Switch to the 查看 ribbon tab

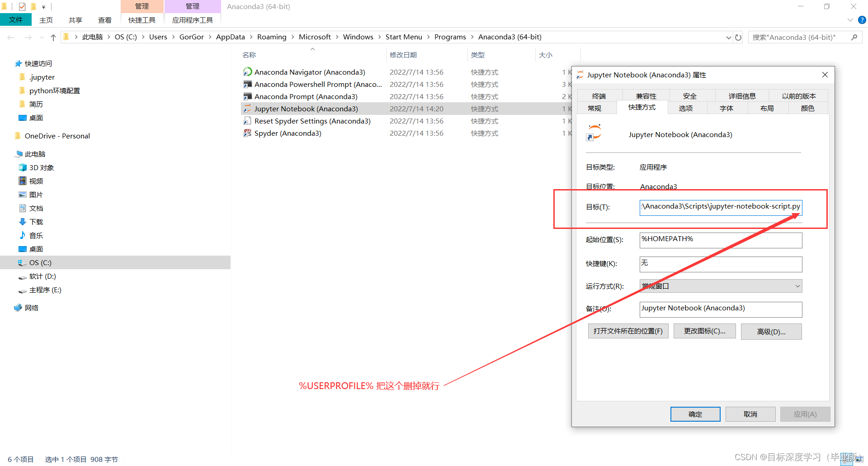105,20
